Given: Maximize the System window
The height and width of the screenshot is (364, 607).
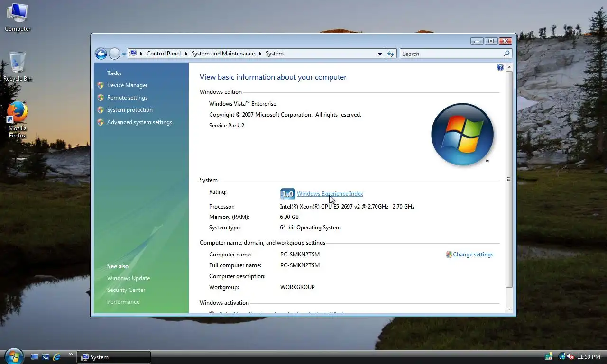Looking at the screenshot, I should (x=490, y=41).
